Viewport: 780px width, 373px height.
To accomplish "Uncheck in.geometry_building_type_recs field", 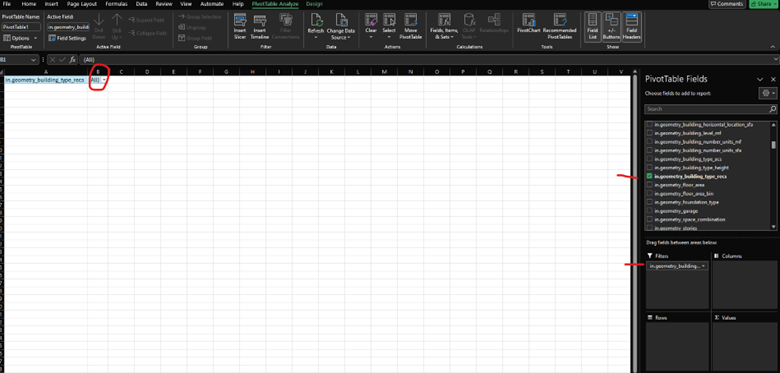I will (x=649, y=176).
